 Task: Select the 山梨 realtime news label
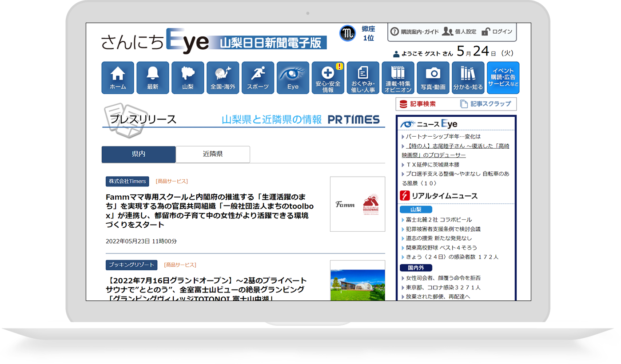point(416,210)
